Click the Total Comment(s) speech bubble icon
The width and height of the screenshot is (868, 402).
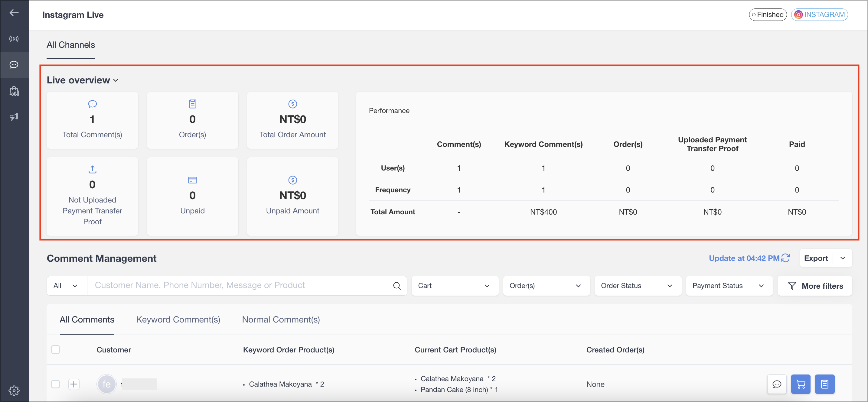pyautogui.click(x=92, y=104)
